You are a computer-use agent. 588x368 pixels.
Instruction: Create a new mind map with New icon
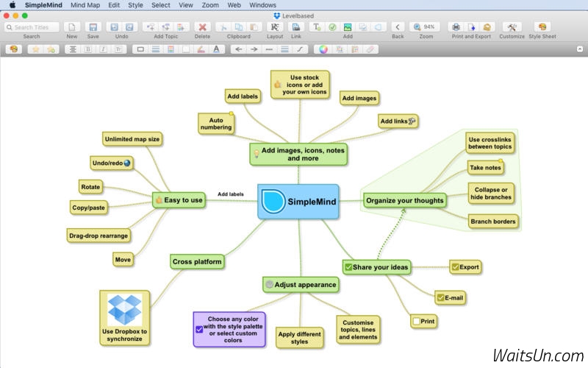(71, 27)
